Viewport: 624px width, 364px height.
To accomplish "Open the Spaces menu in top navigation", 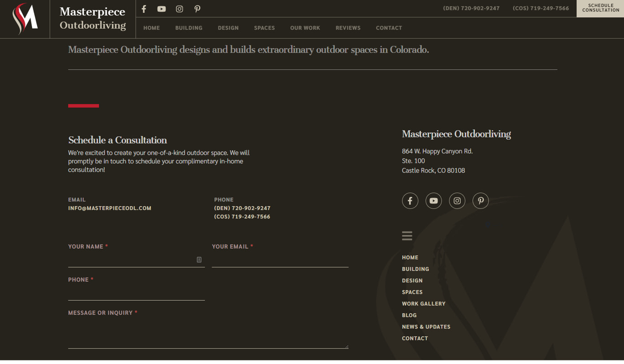I will 265,28.
